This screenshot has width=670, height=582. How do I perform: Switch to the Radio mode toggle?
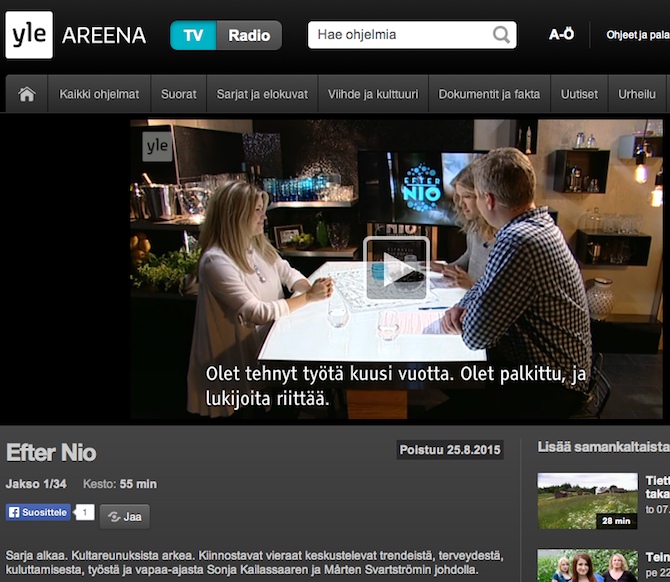pos(249,35)
